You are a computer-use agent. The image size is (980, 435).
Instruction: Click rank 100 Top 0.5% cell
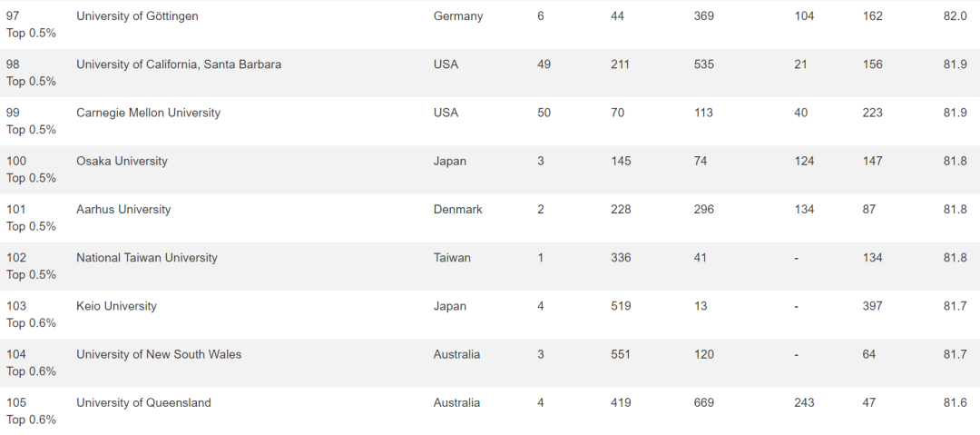pos(31,169)
